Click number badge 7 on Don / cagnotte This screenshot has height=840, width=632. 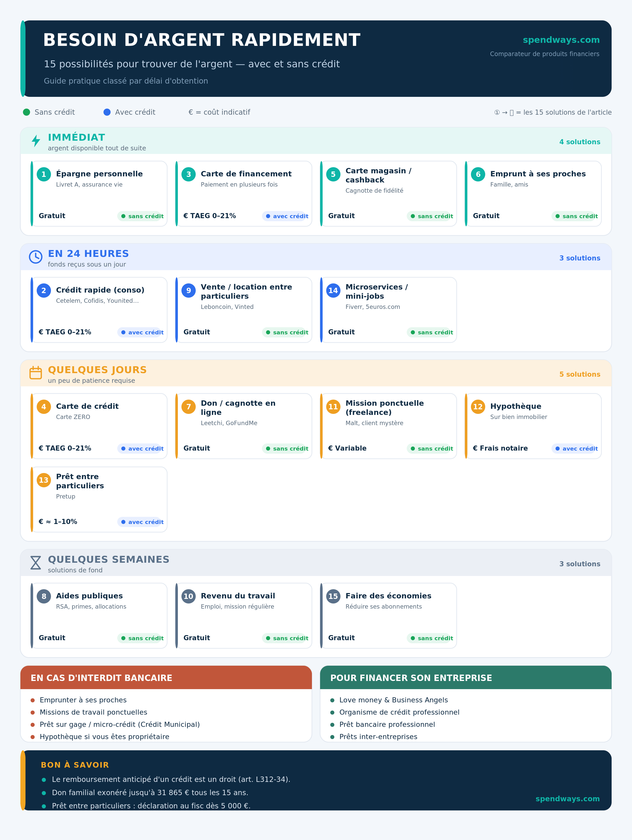pos(188,407)
